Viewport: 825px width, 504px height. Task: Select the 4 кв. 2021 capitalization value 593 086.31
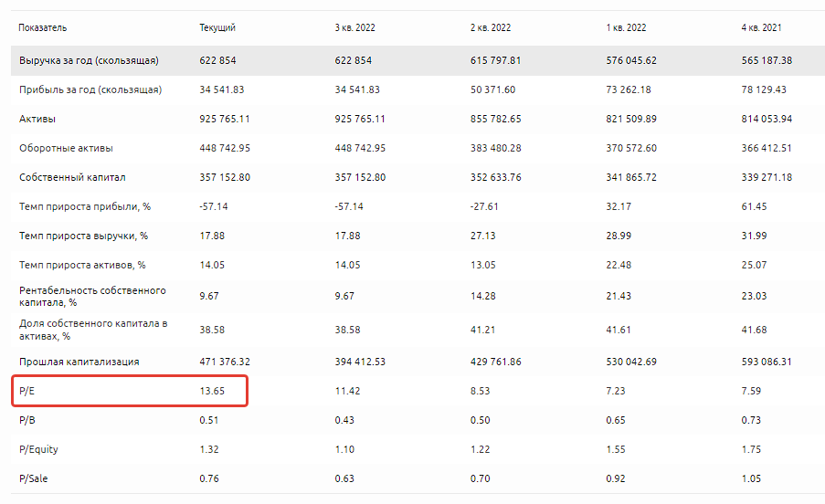click(x=767, y=362)
